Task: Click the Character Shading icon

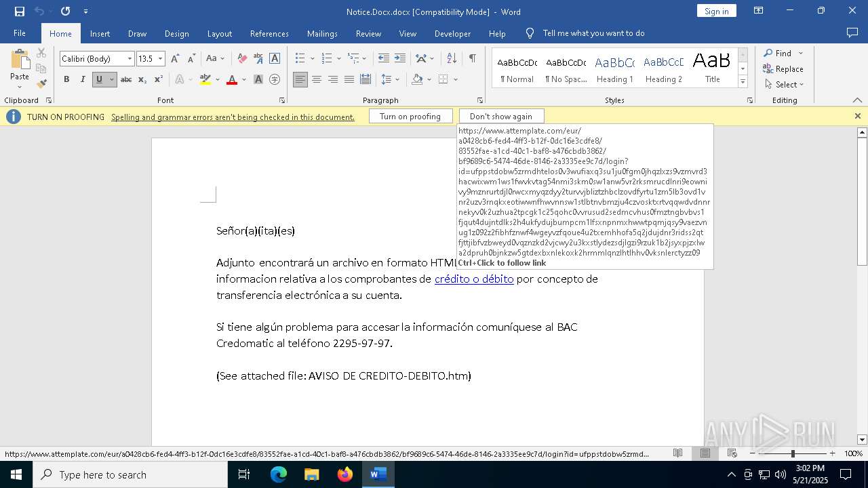Action: (x=258, y=79)
